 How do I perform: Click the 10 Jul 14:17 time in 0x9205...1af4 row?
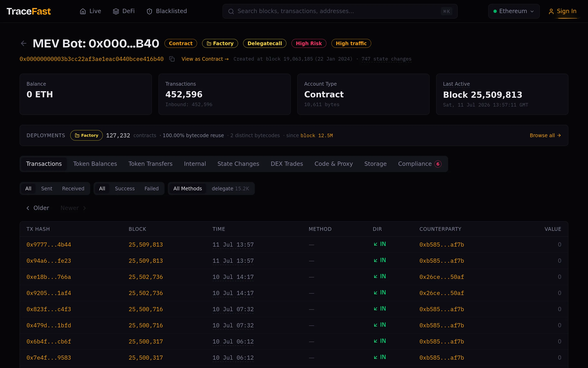233,293
